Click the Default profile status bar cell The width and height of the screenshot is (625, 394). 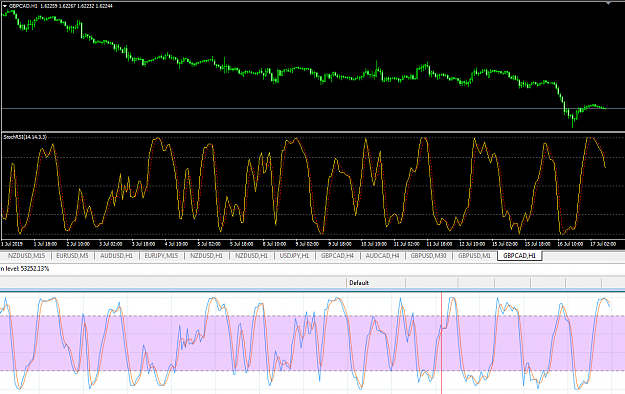[x=376, y=283]
